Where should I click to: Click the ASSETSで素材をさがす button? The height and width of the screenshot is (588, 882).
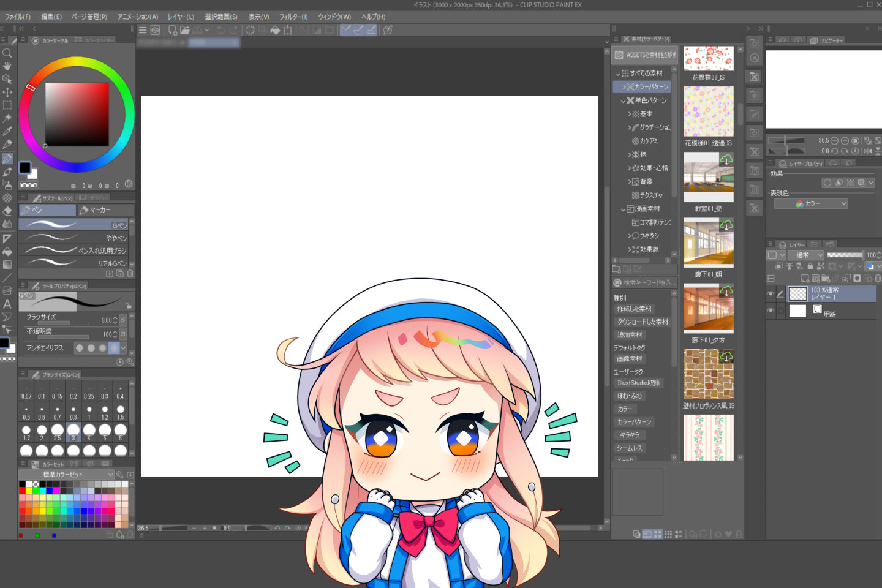[x=645, y=55]
